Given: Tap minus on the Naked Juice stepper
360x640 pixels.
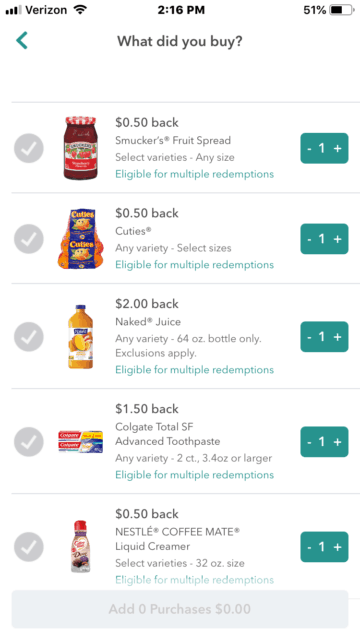Looking at the screenshot, I should coord(309,337).
